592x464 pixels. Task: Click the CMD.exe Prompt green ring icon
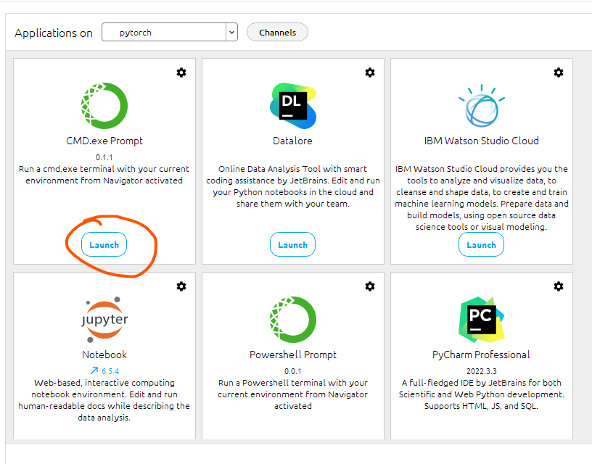click(104, 106)
